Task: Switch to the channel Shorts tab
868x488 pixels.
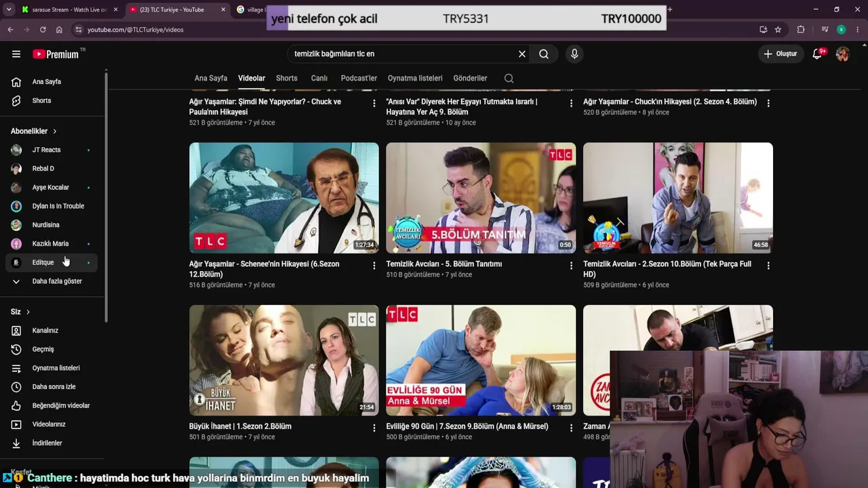Action: point(287,79)
